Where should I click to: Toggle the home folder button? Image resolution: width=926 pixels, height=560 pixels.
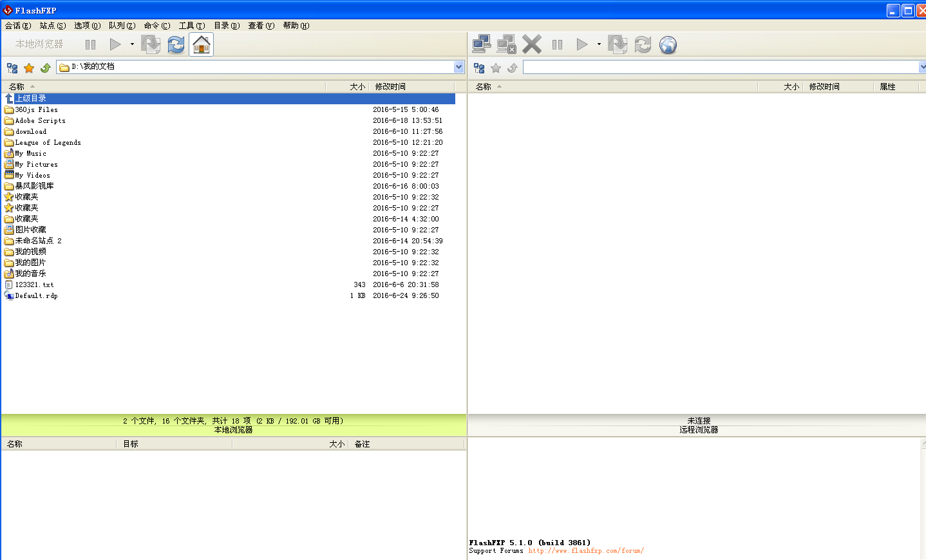pyautogui.click(x=200, y=44)
